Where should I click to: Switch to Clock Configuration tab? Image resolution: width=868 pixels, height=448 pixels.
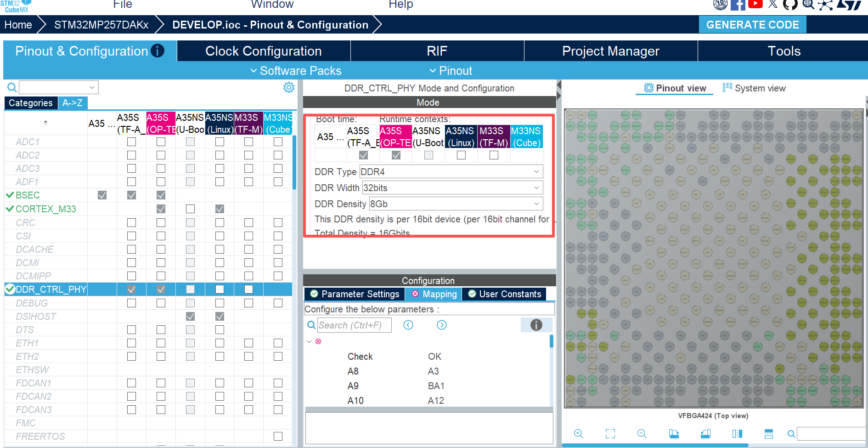264,51
